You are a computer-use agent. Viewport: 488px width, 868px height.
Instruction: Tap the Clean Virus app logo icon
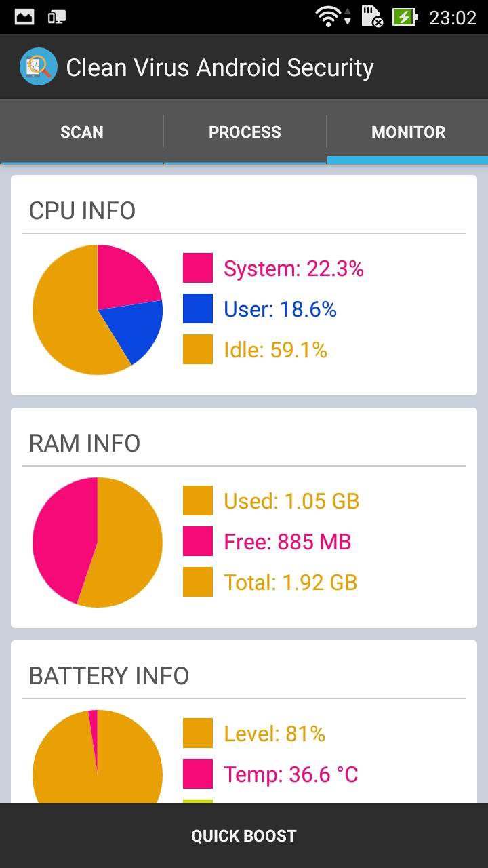38,66
